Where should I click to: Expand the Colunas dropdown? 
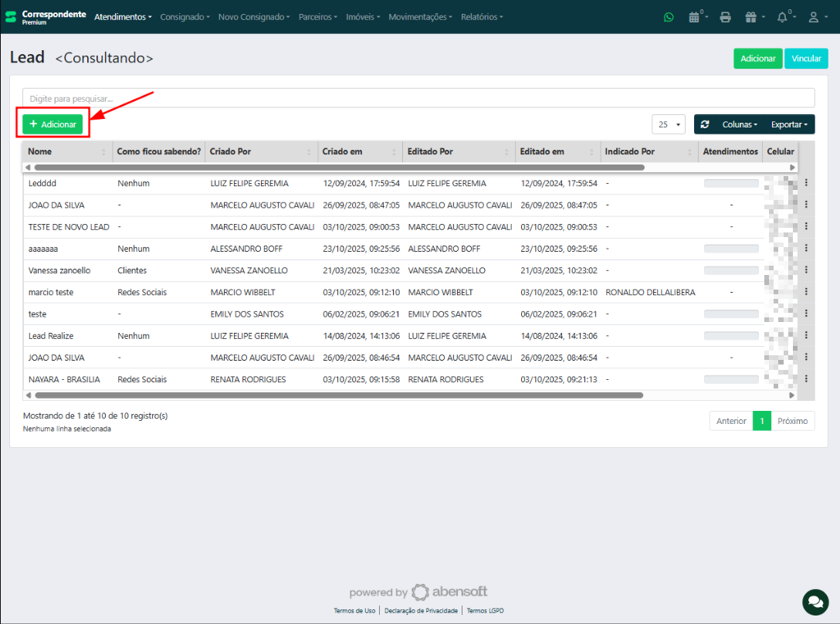coord(739,124)
